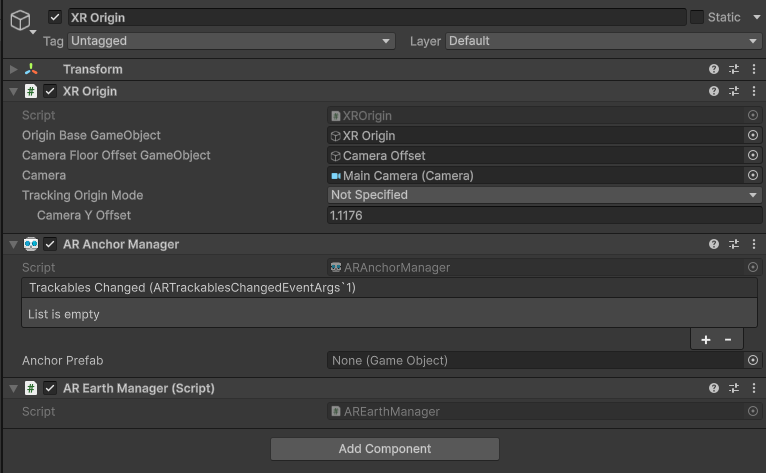766x473 pixels.
Task: Open the Layer dropdown set to Default
Action: 603,41
